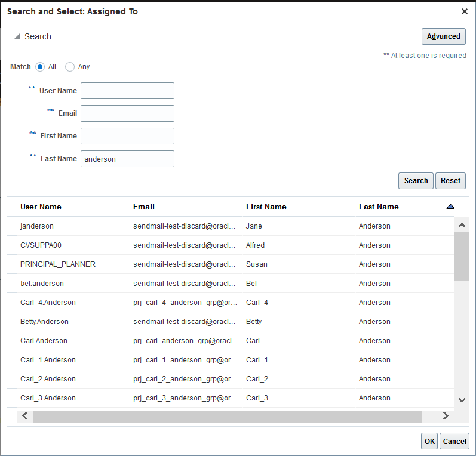Image resolution: width=476 pixels, height=456 pixels.
Task: Click the horizontal scrollbar left arrow
Action: click(x=25, y=415)
